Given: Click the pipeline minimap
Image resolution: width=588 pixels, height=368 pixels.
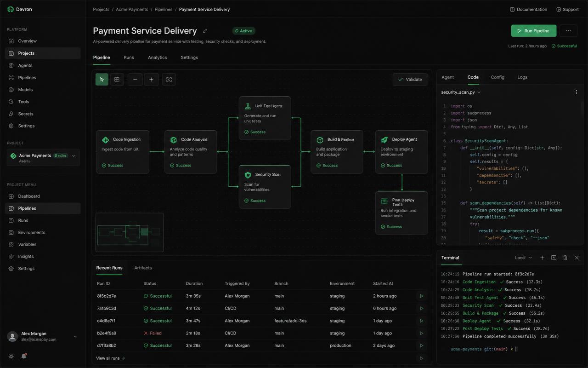Looking at the screenshot, I should pyautogui.click(x=130, y=232).
